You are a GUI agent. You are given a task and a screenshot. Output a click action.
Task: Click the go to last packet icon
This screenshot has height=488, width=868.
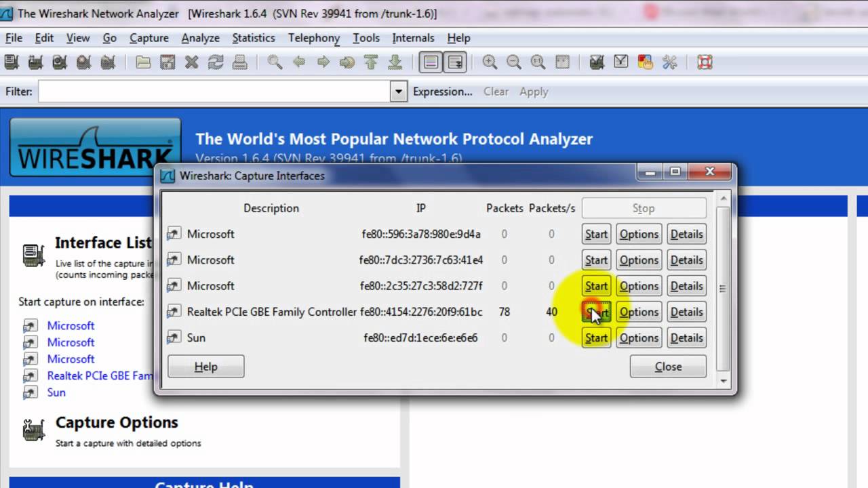point(395,62)
